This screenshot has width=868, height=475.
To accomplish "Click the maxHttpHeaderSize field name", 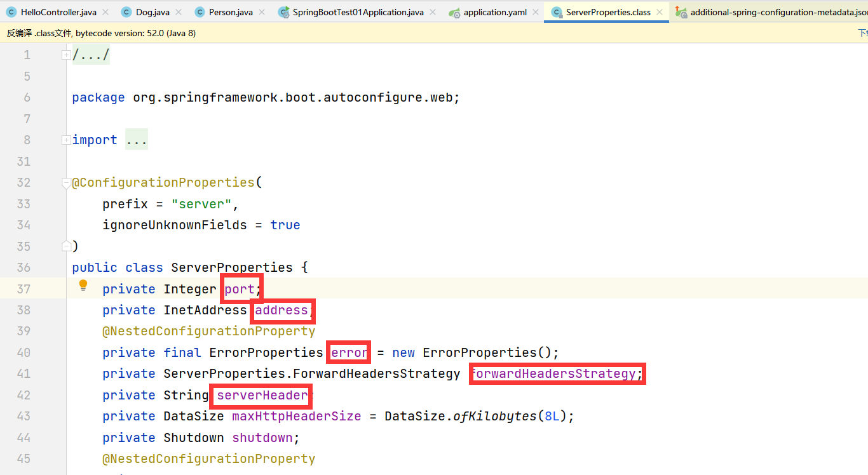I will click(x=297, y=416).
